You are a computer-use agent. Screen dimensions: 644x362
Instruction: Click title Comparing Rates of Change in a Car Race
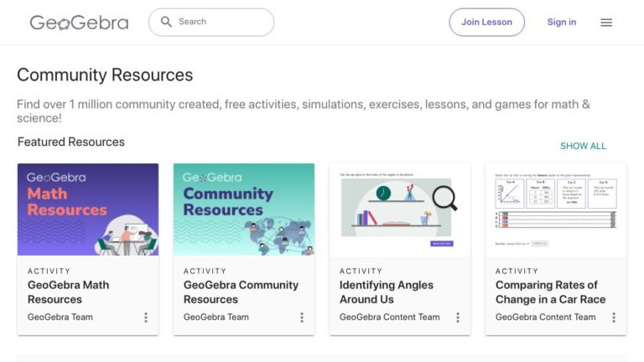[x=550, y=292]
